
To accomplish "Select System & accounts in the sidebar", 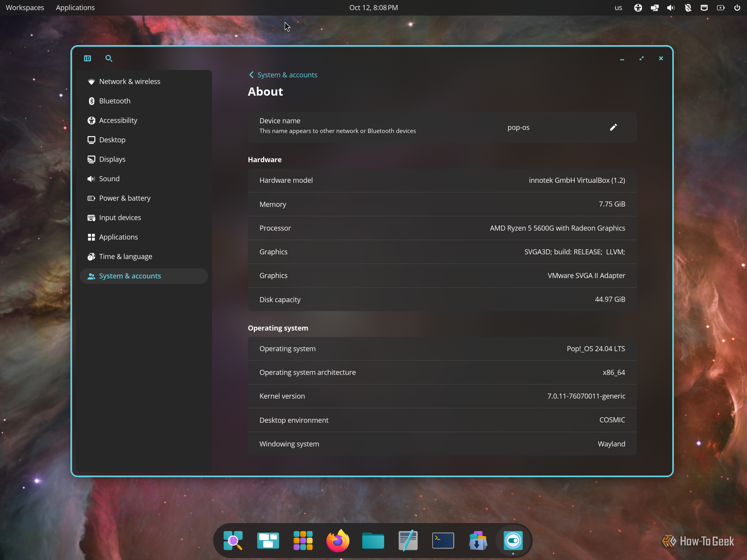I will [144, 276].
